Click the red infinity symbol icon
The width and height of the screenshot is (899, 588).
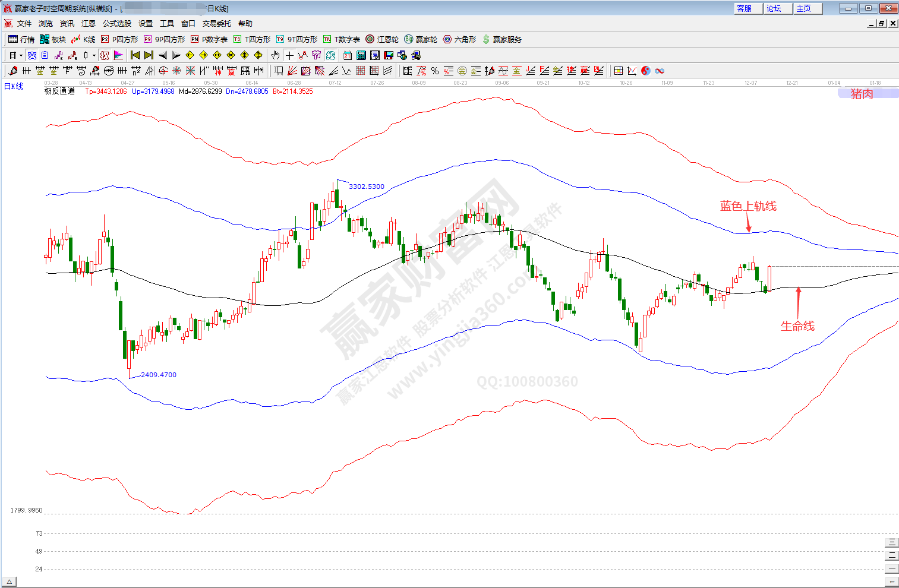[x=659, y=71]
